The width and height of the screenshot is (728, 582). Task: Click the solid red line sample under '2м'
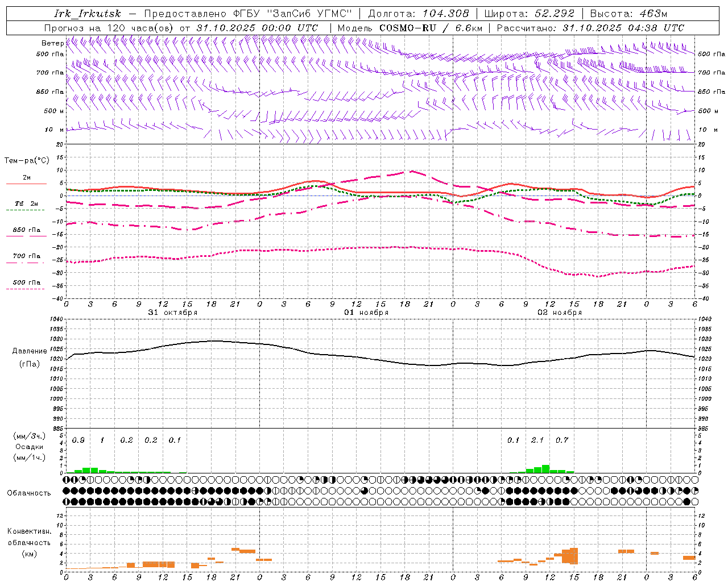click(26, 184)
